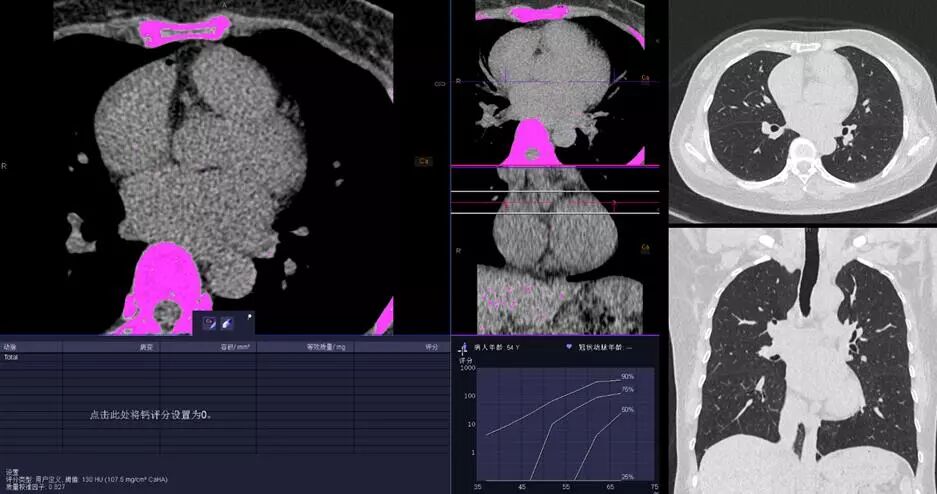Click the 评分 axis label above chart
Viewport: 937px width, 494px height.
pyautogui.click(x=466, y=361)
